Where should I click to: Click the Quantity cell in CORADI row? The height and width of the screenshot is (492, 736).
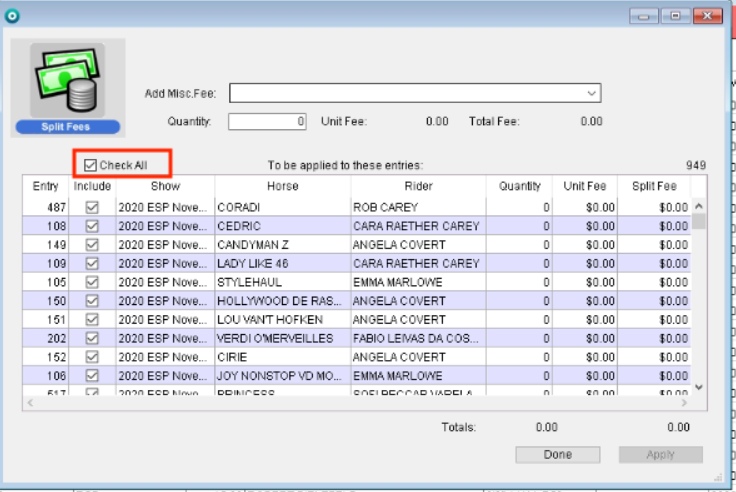(520, 207)
